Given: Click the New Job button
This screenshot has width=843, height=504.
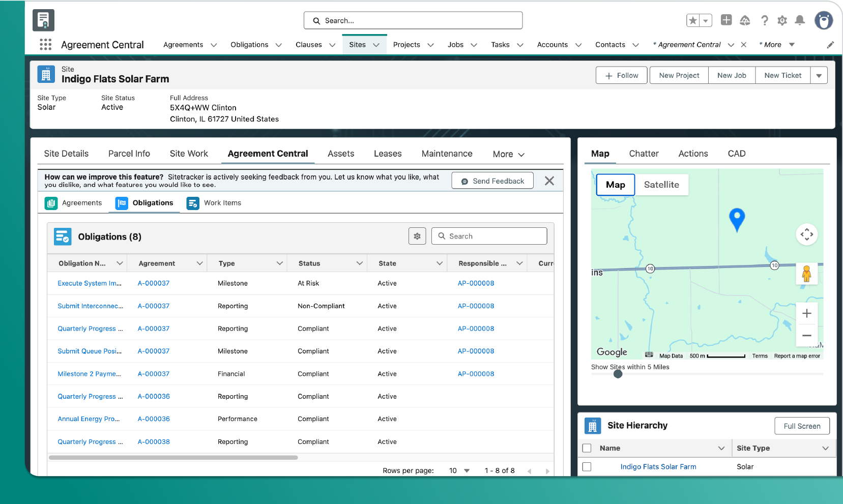Looking at the screenshot, I should pyautogui.click(x=732, y=75).
